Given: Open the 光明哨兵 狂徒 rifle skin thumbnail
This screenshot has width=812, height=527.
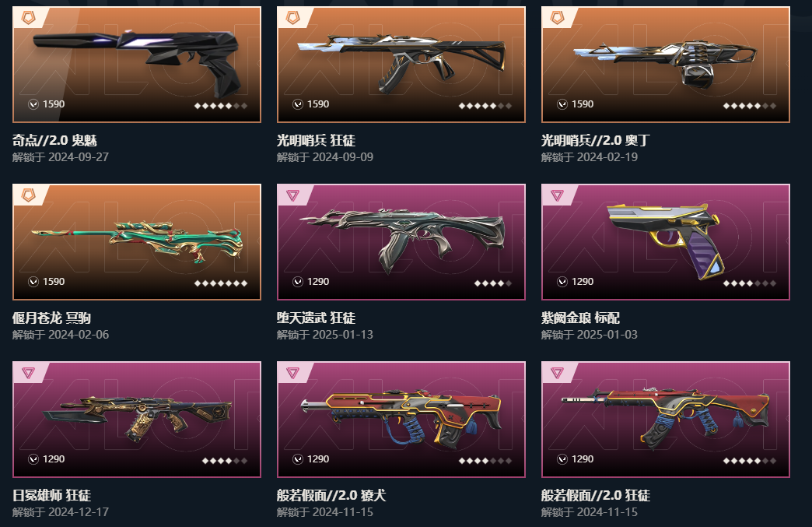Looking at the screenshot, I should pos(401,65).
